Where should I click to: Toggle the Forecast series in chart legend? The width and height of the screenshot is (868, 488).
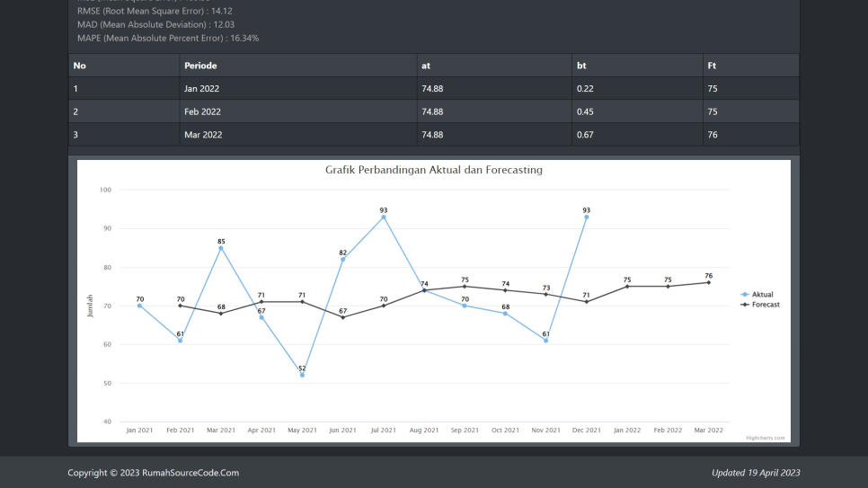(765, 305)
